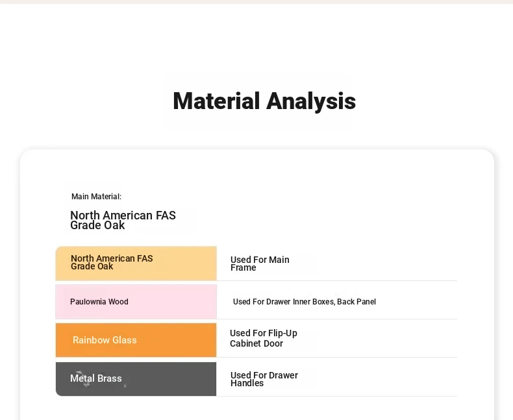Screen dimensions: 513x420
Task: Click Cabinet Door text in the glass row
Action: pyautogui.click(x=256, y=343)
